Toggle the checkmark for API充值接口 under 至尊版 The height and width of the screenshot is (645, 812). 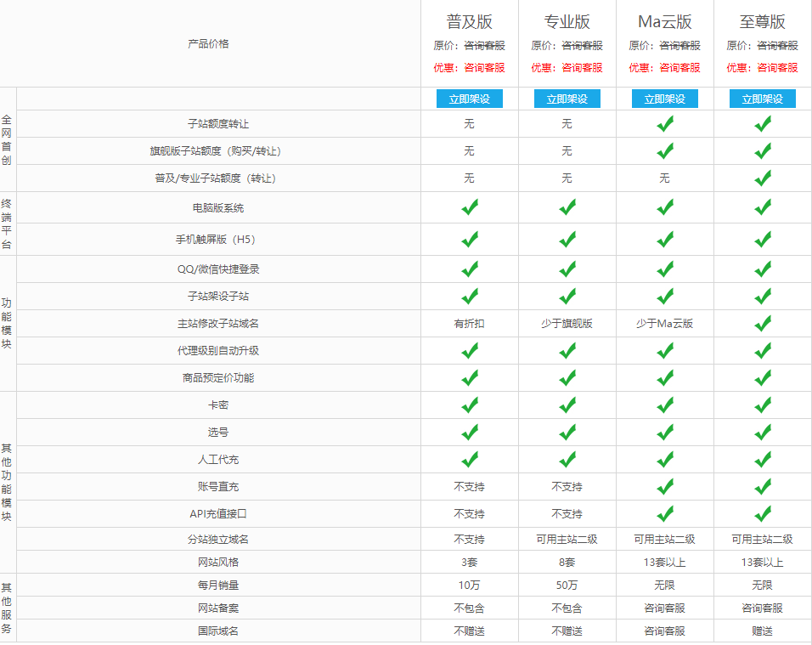point(762,513)
